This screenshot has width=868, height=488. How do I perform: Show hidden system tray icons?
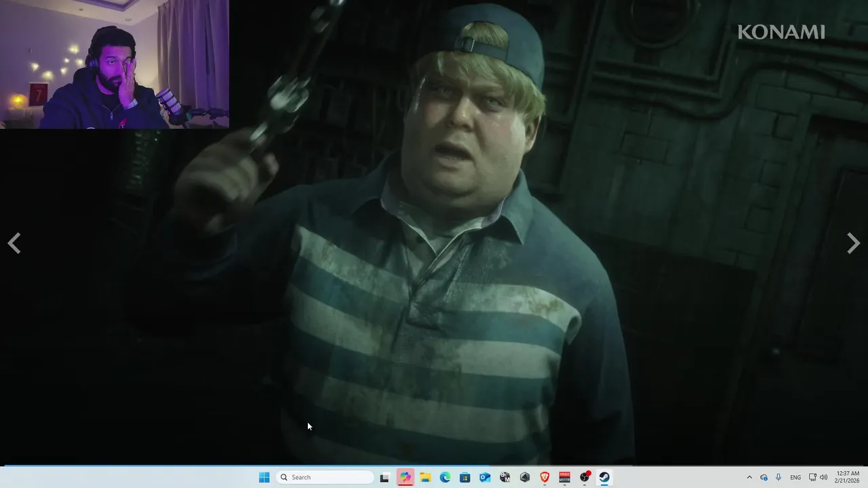749,477
